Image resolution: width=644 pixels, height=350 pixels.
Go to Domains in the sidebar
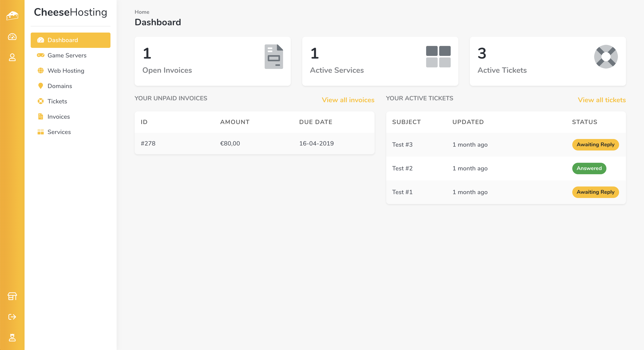pos(60,86)
